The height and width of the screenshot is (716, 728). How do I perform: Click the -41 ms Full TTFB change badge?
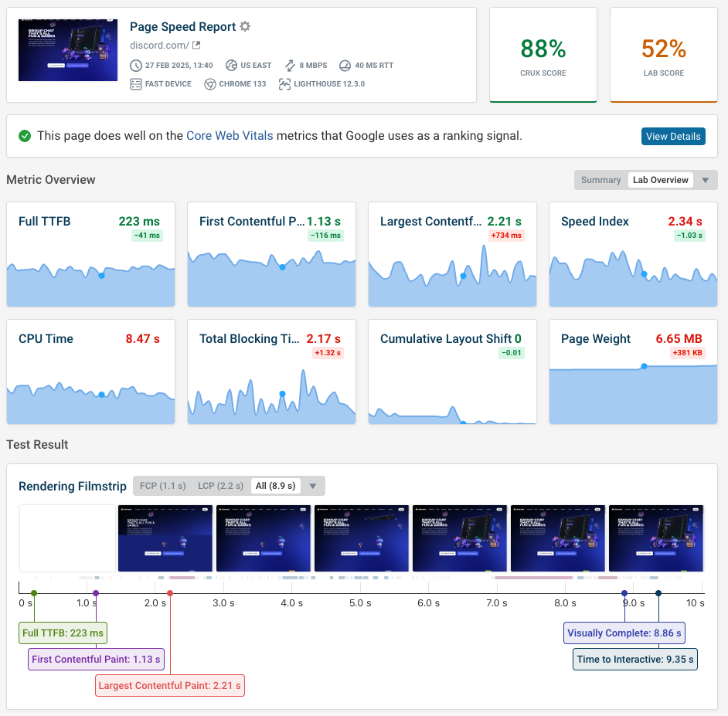[147, 236]
